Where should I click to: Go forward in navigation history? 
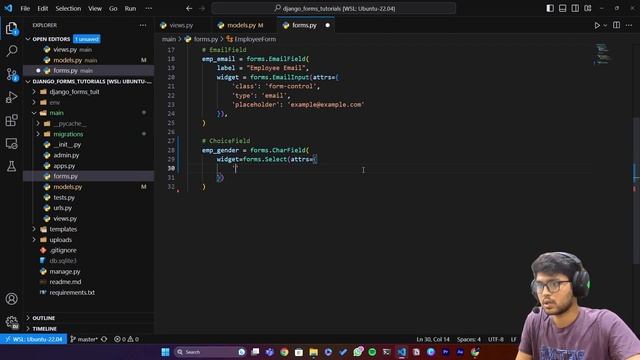pos(202,9)
